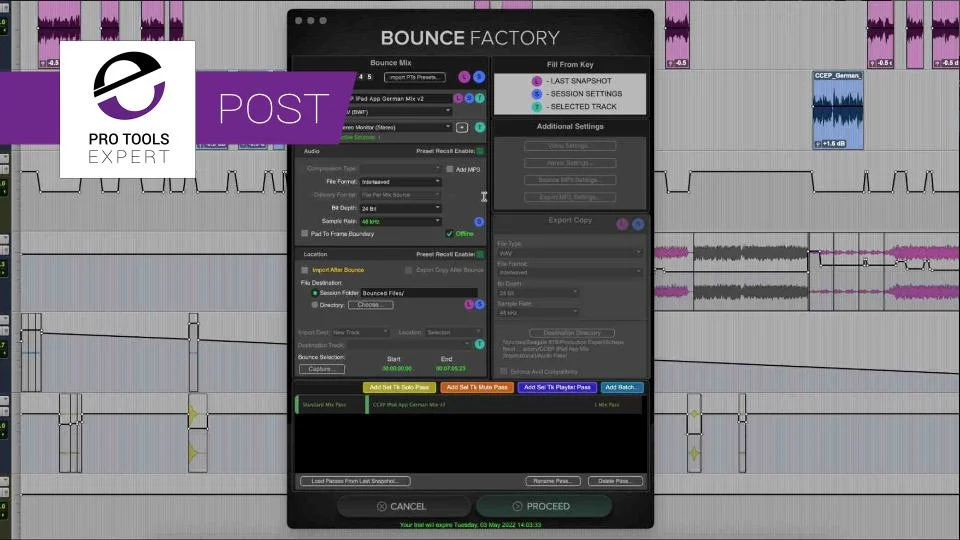Viewport: 960px width, 540px height.
Task: Enable the Add MP3 checkbox
Action: coord(449,169)
